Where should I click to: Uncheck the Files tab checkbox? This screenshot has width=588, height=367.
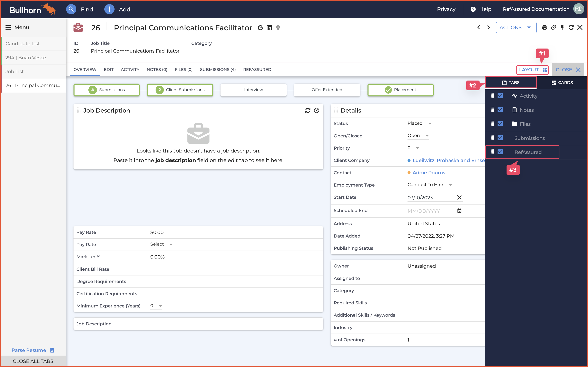pos(500,124)
